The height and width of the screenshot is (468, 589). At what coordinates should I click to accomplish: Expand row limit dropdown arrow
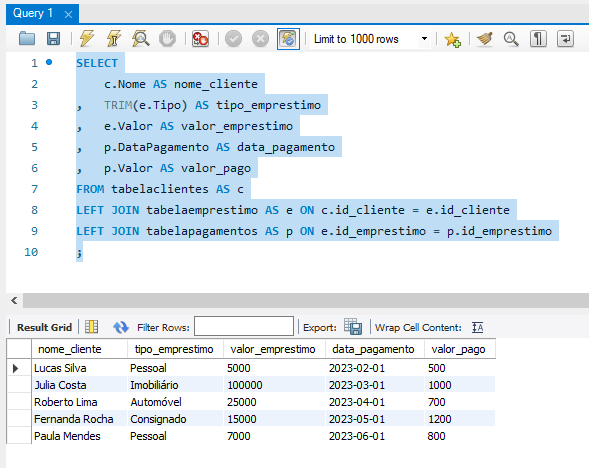[x=424, y=39]
